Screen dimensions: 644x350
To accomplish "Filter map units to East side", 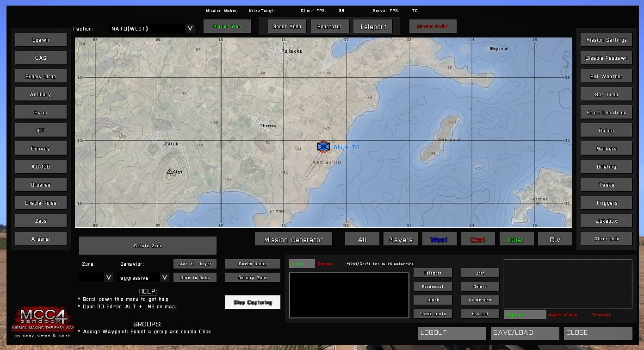I will [x=478, y=239].
